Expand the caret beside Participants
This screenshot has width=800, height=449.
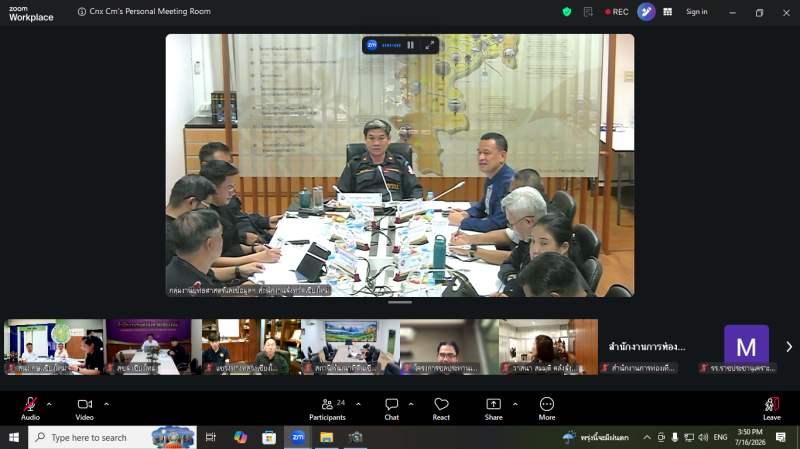click(358, 404)
